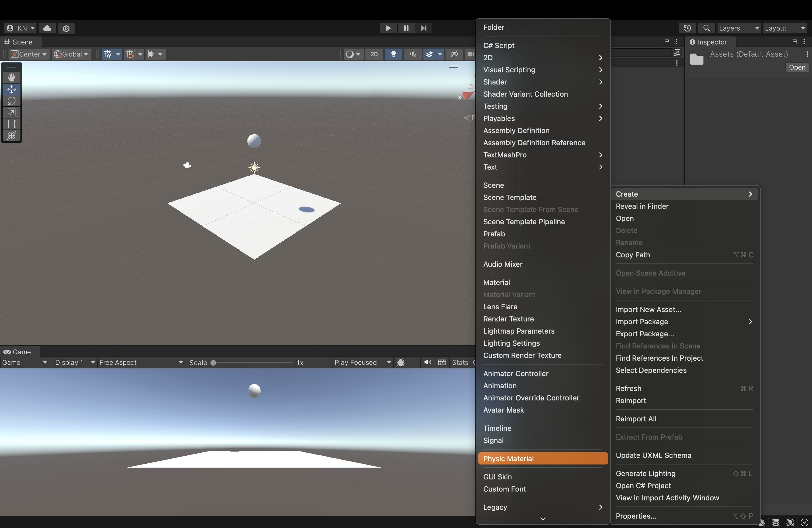Viewport: 812px width, 528px height.
Task: Select the Hand view tool
Action: coord(11,77)
